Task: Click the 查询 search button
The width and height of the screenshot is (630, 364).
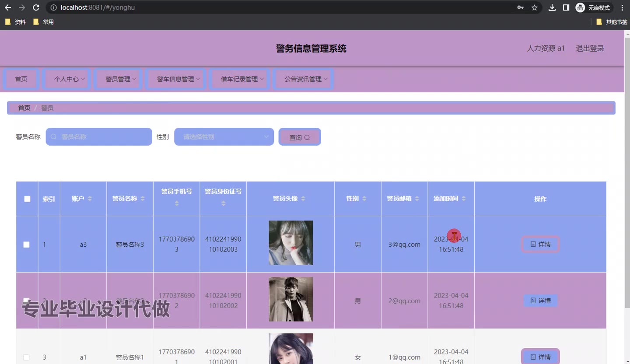Action: [x=300, y=137]
